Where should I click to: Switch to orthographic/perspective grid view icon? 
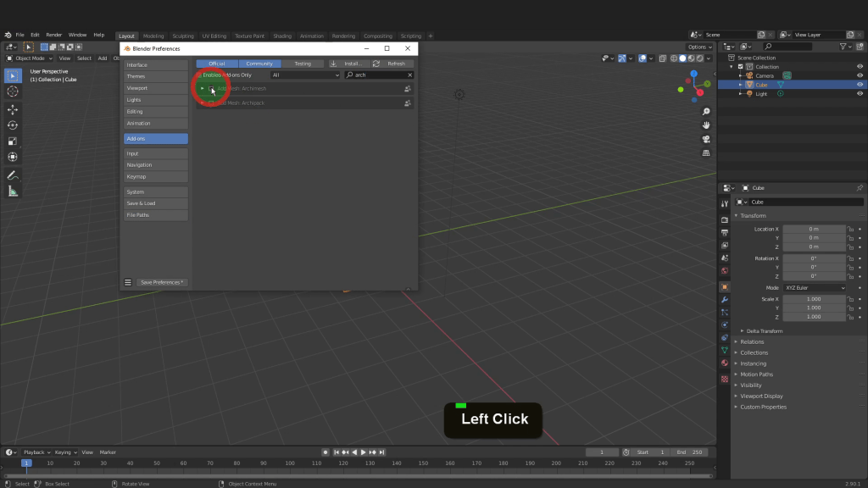coord(706,153)
